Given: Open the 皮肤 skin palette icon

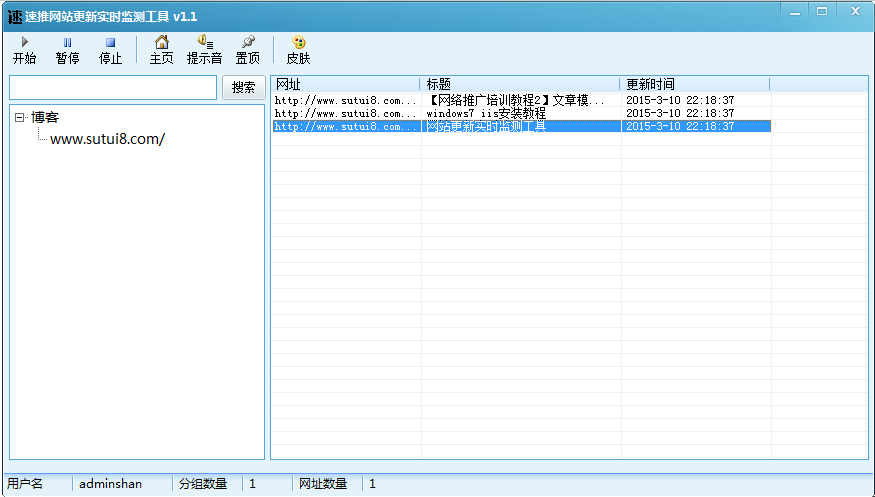Looking at the screenshot, I should coord(299,42).
